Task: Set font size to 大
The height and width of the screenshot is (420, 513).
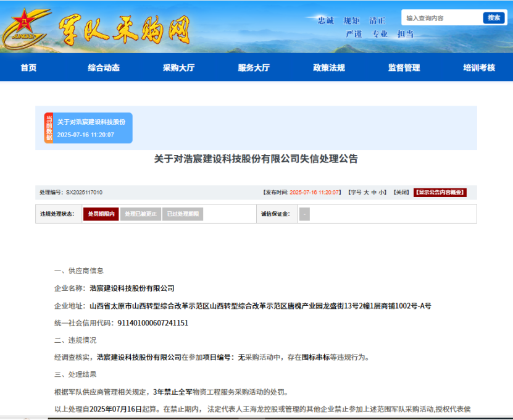Action: coord(366,193)
